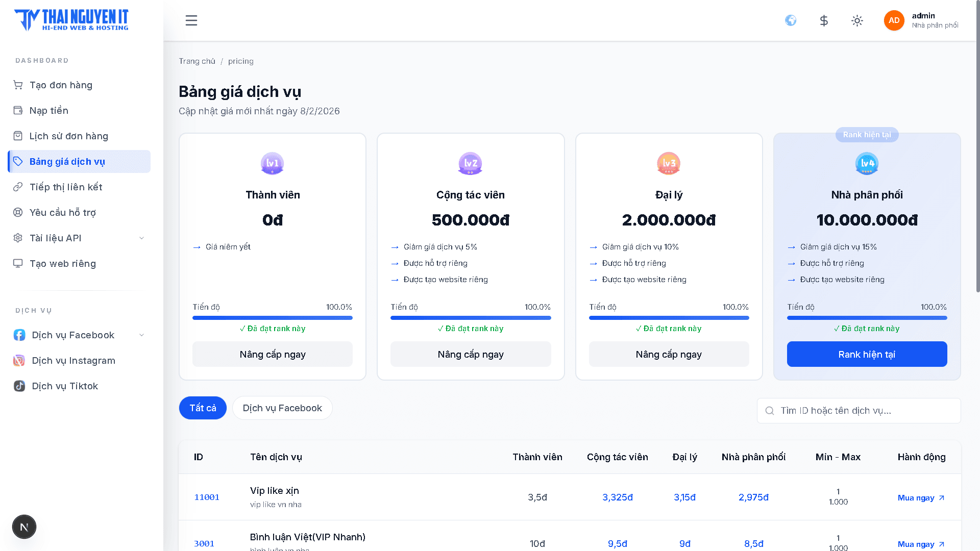Click the wallet icon for Nạp tiền
The image size is (980, 551).
point(18,110)
